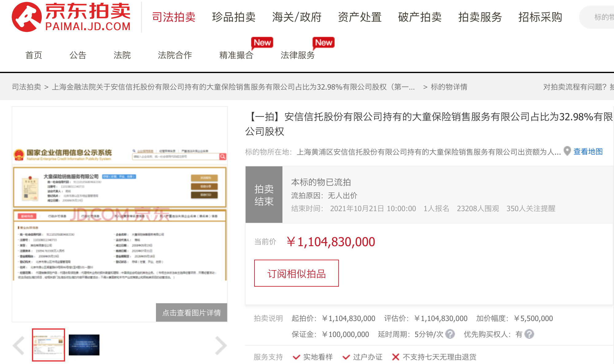Click the previous thumbnail arrow
614x364 pixels.
tap(19, 345)
